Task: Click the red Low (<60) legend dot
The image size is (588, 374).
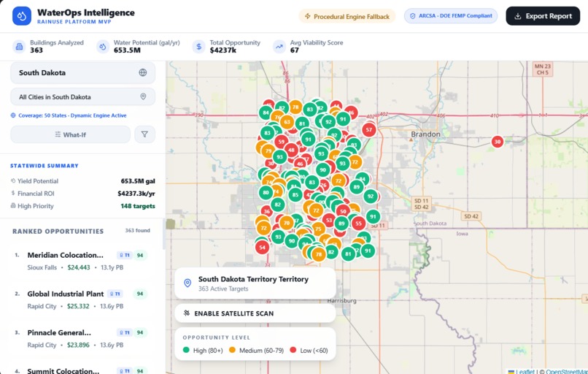Action: tap(293, 350)
